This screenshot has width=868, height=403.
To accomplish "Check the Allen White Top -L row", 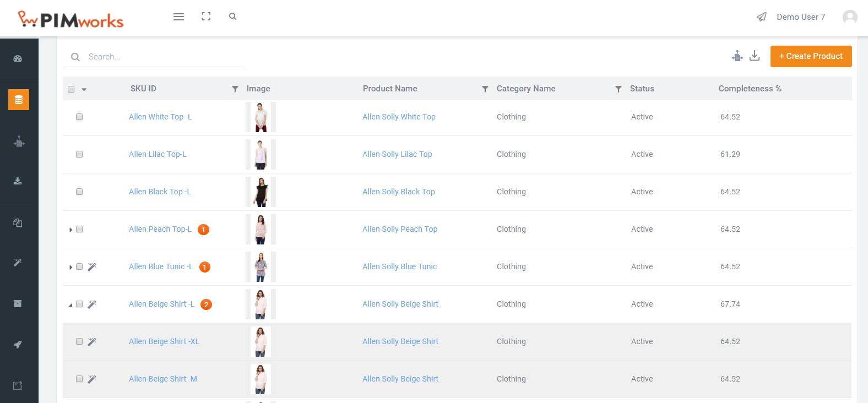I will [x=79, y=117].
